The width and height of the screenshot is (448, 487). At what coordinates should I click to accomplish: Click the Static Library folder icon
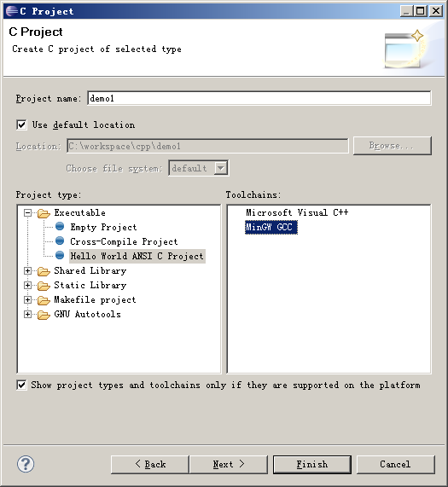44,286
